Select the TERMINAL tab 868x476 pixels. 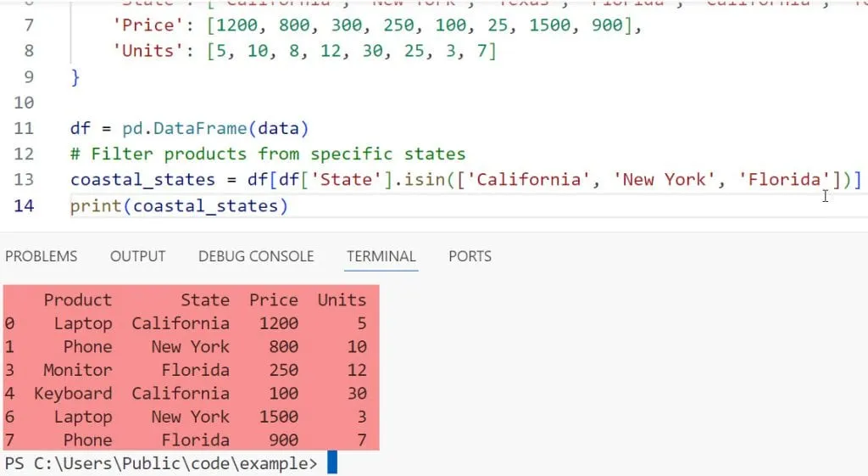click(x=381, y=256)
